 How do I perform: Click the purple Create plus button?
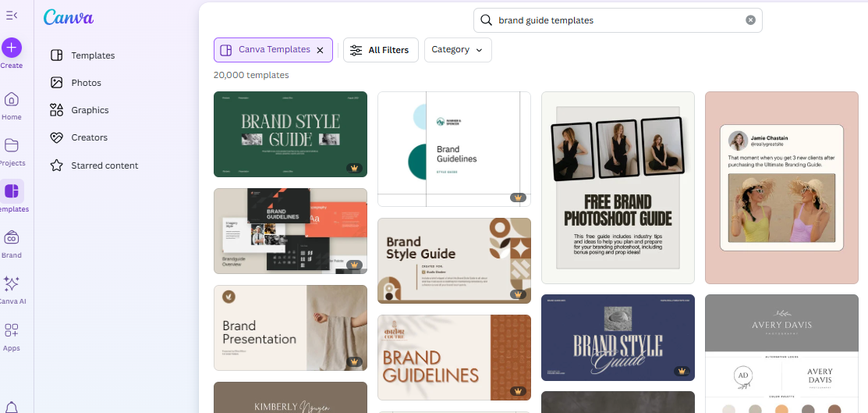[12, 48]
